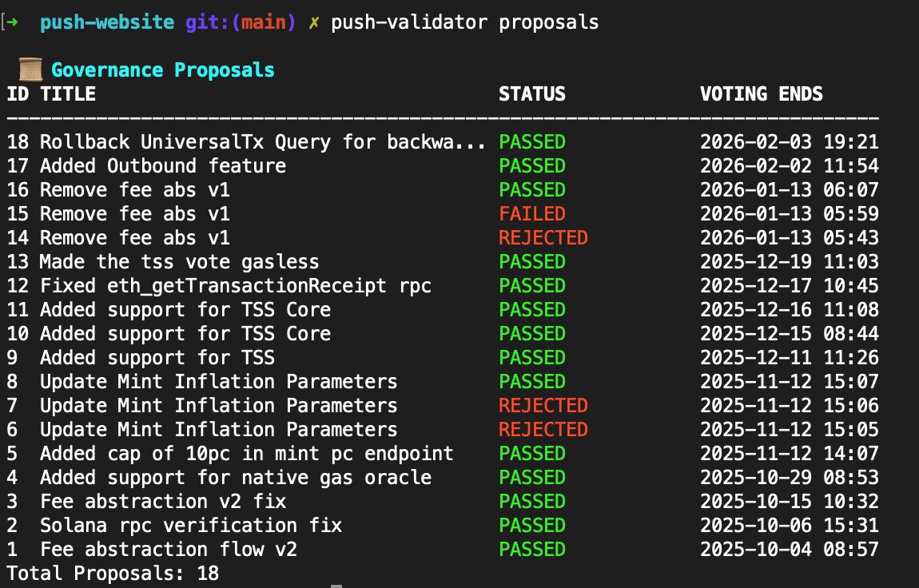Select title 'Fixed eth_getTransactionReceipt rpc'
Image resolution: width=919 pixels, height=588 pixels.
click(236, 286)
